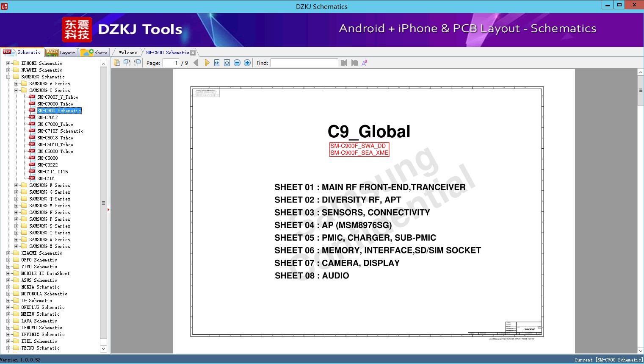Fit page to width icon
Image resolution: width=644 pixels, height=364 pixels.
click(217, 63)
